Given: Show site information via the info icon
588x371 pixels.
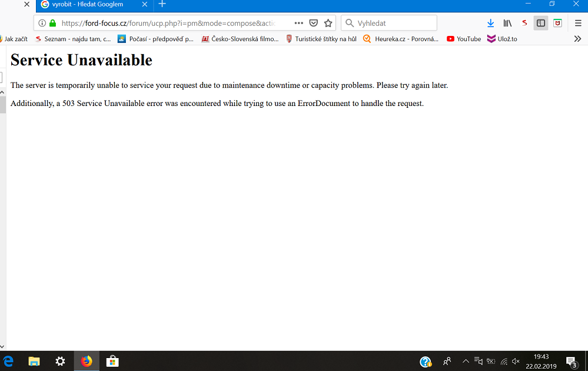Looking at the screenshot, I should coord(42,23).
